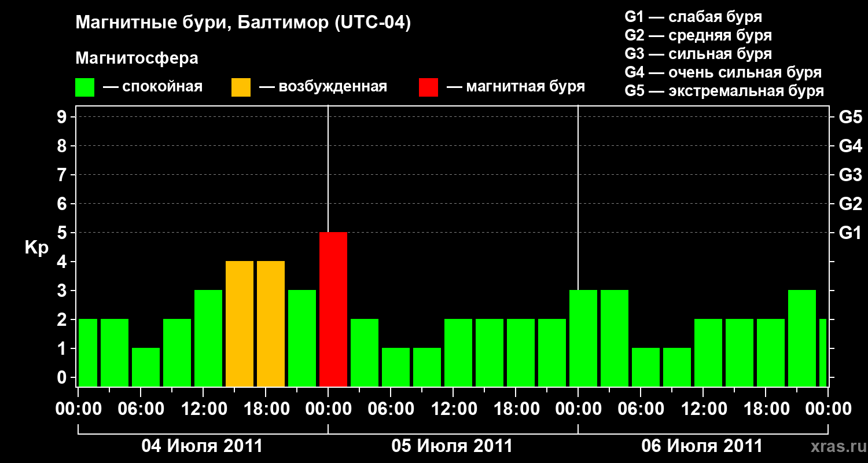868x463 pixels.
Task: Click the '18:00' time label above 06 Июля
Action: [766, 409]
